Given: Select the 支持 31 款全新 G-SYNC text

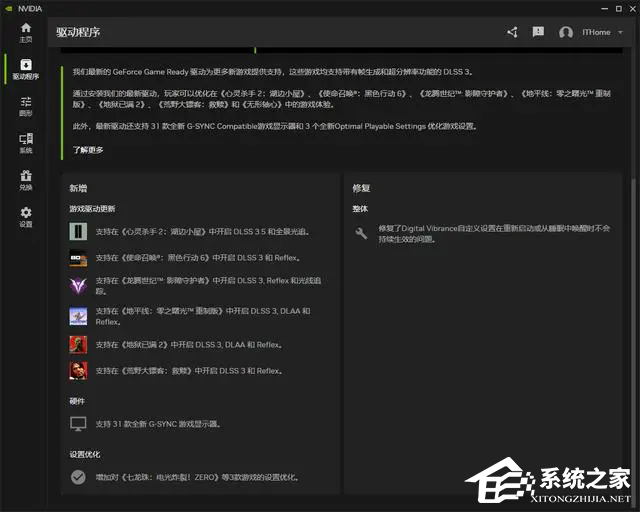Looking at the screenshot, I should [158, 424].
